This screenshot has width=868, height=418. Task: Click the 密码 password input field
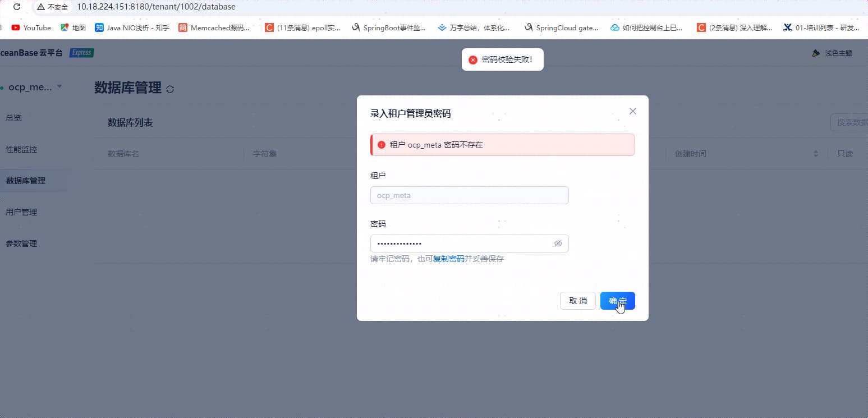470,244
